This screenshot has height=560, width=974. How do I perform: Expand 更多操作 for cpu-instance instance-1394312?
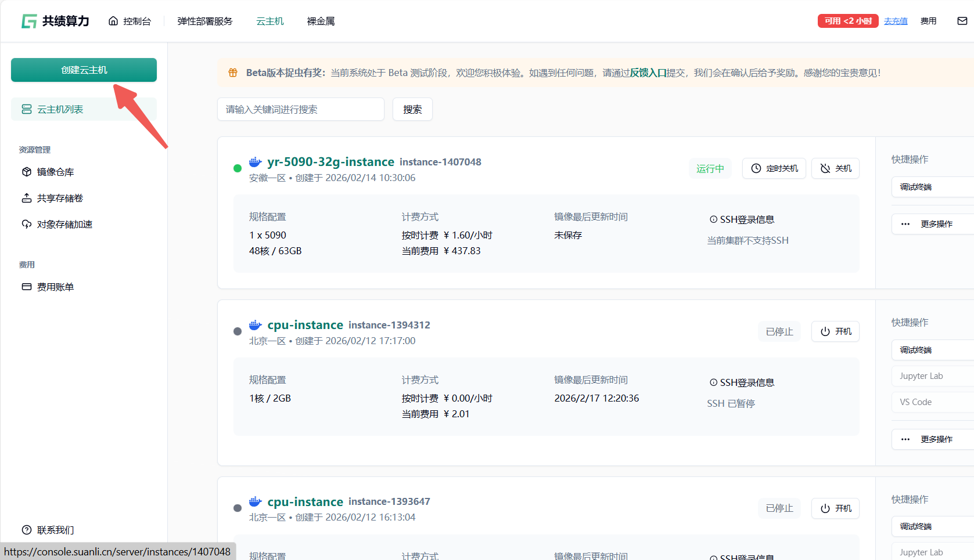click(929, 439)
